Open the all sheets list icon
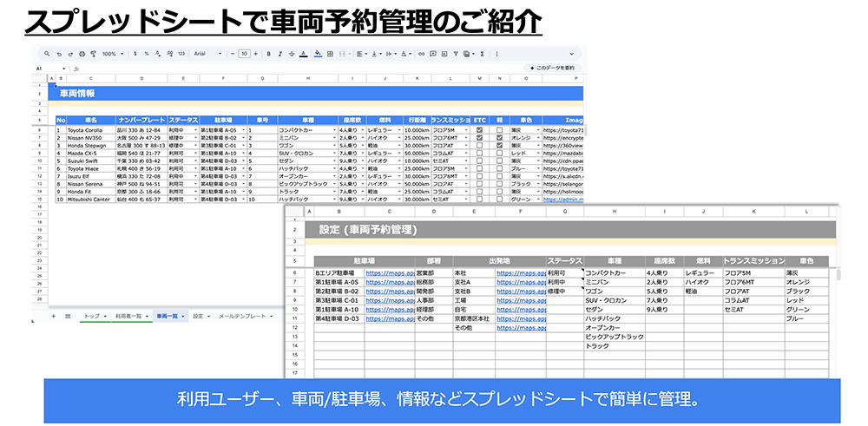The height and width of the screenshot is (426, 868). point(67,317)
